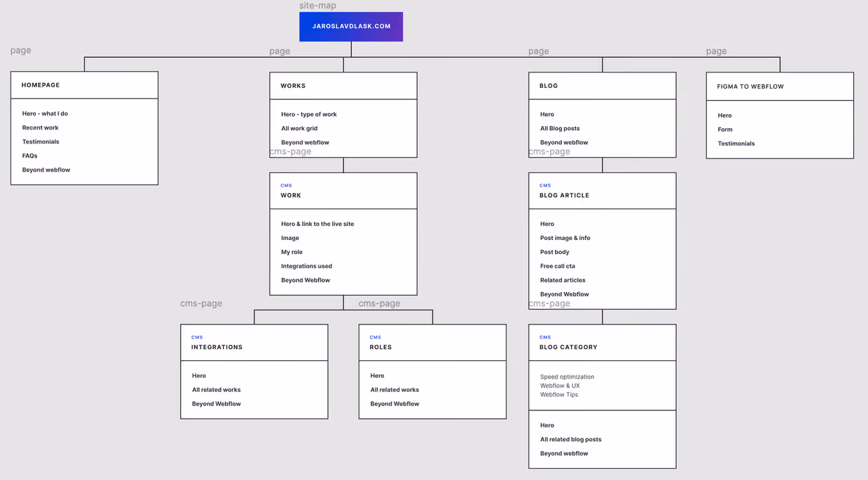This screenshot has height=480, width=868.
Task: Click the site-map frame label
Action: [x=318, y=6]
